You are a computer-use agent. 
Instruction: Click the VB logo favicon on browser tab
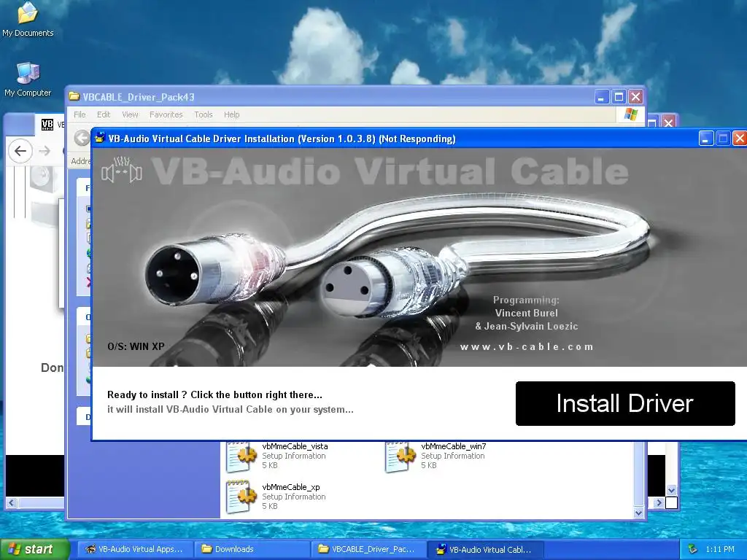[x=47, y=125]
